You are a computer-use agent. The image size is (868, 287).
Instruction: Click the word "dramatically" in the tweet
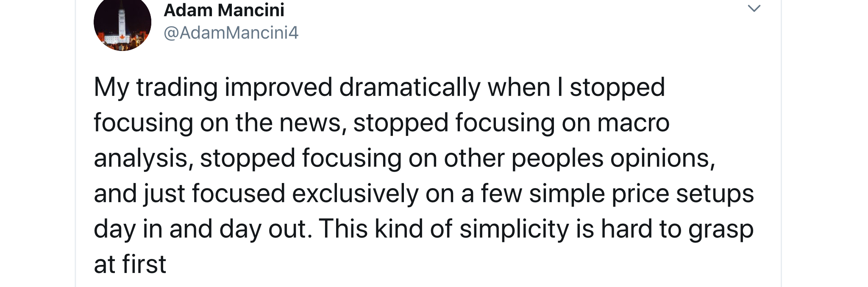pyautogui.click(x=409, y=87)
